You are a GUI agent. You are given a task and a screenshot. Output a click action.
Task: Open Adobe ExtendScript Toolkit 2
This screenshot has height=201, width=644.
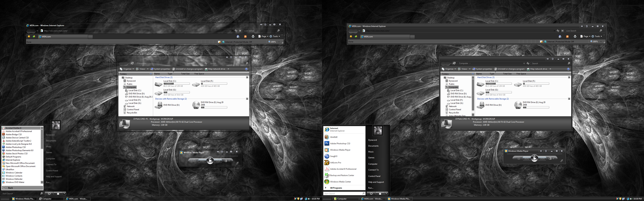(18, 141)
